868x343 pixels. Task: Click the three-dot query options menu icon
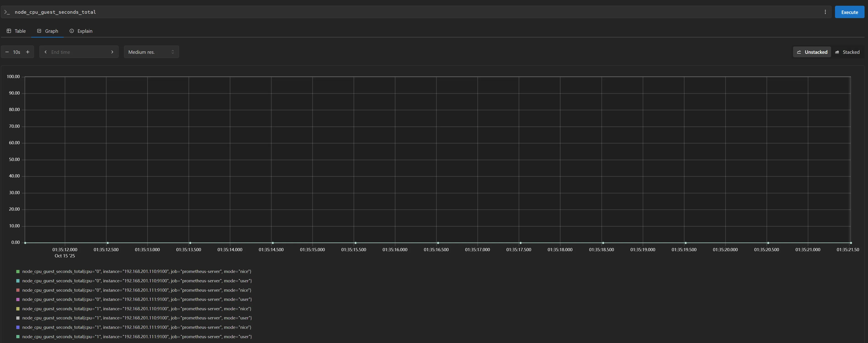tap(825, 12)
